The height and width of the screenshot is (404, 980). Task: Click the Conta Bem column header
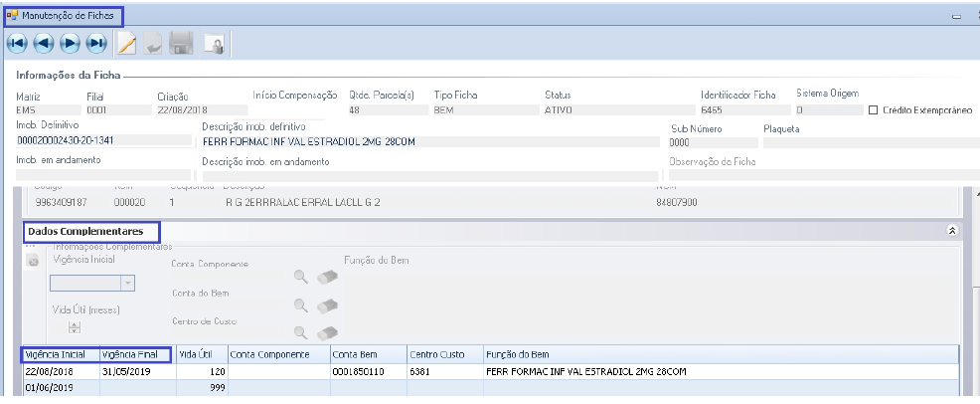click(369, 354)
